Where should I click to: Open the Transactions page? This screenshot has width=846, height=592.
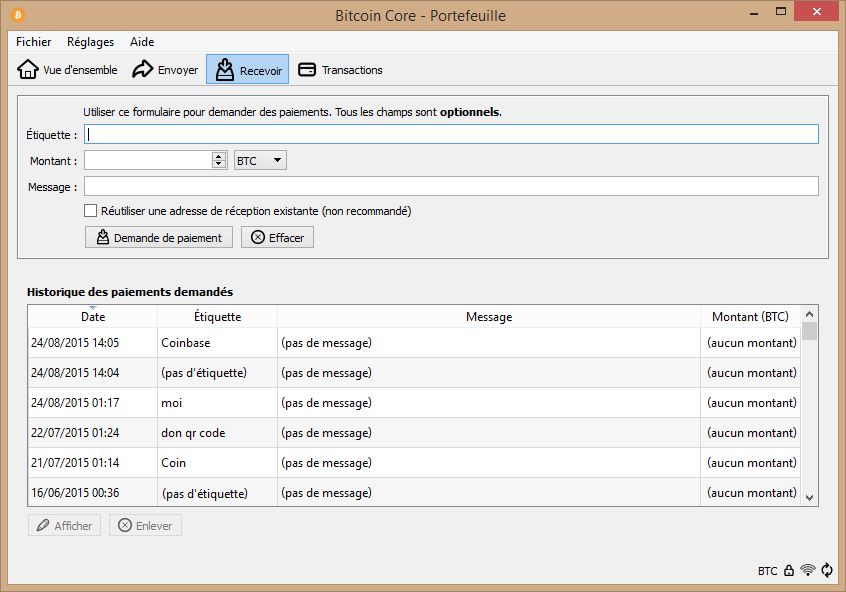click(x=341, y=70)
